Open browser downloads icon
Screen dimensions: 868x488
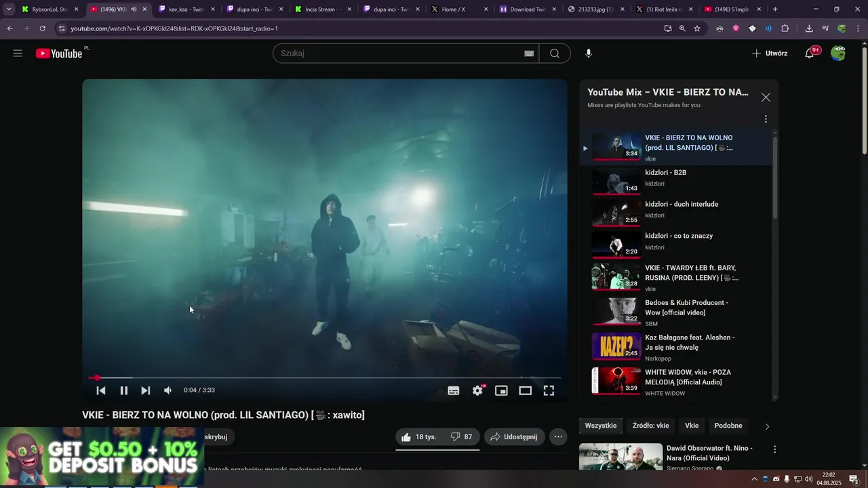tap(809, 28)
